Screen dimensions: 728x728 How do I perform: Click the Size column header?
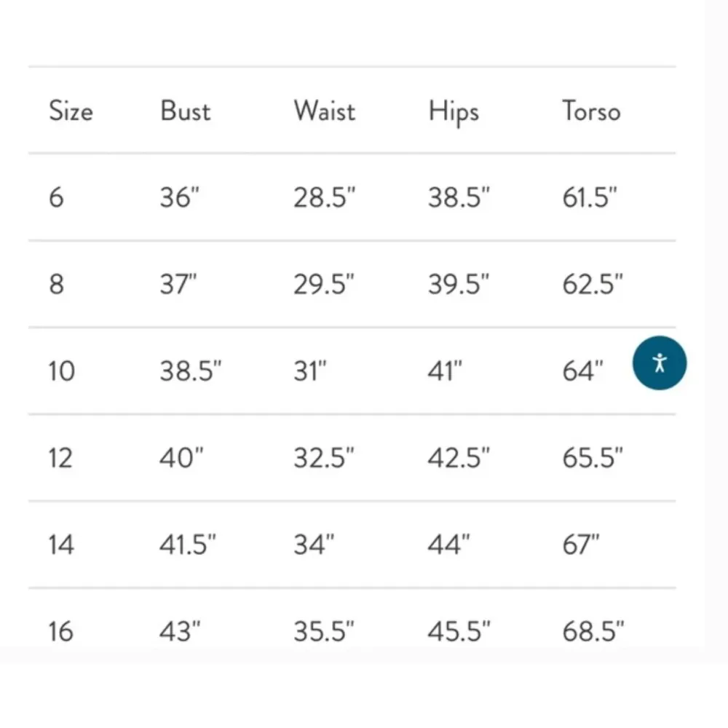(x=71, y=111)
